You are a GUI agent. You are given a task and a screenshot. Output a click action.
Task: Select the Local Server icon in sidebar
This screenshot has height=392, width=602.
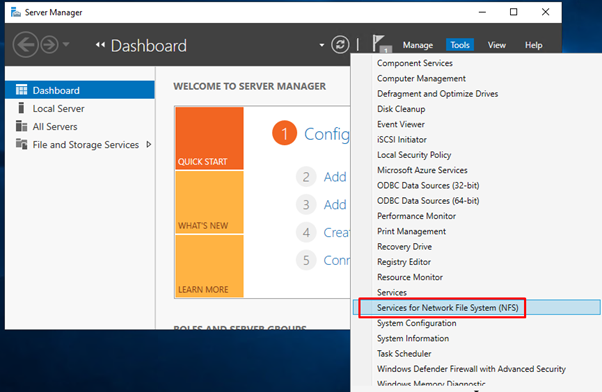(x=22, y=108)
